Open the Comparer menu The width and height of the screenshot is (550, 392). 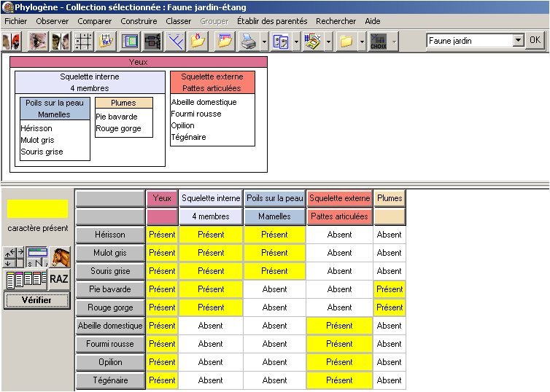[x=95, y=21]
